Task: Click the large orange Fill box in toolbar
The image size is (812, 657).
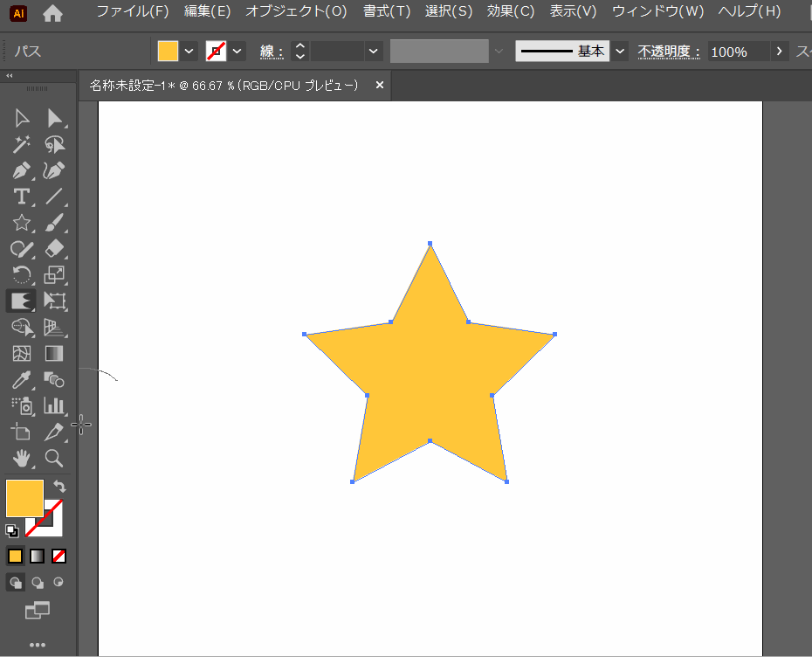Action: [x=24, y=499]
